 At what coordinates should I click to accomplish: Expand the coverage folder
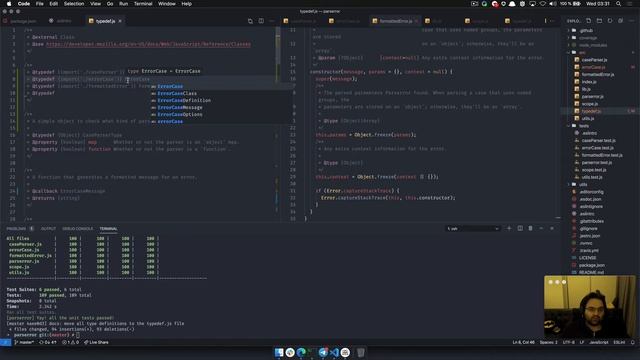[x=588, y=38]
